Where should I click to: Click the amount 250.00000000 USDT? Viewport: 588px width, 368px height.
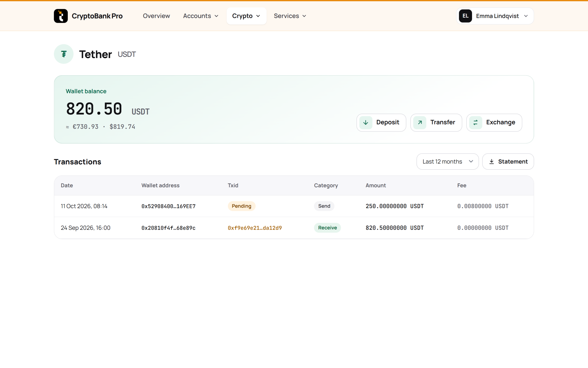(395, 206)
